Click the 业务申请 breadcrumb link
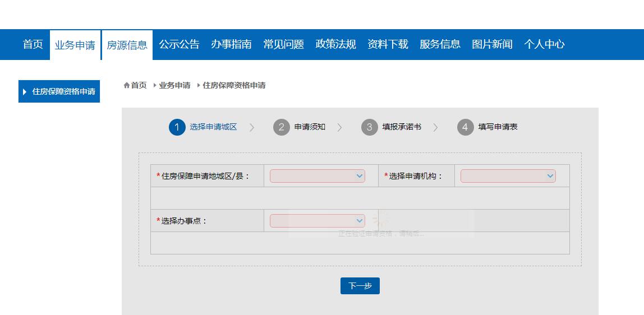Image resolution: width=644 pixels, height=315 pixels. coord(174,85)
